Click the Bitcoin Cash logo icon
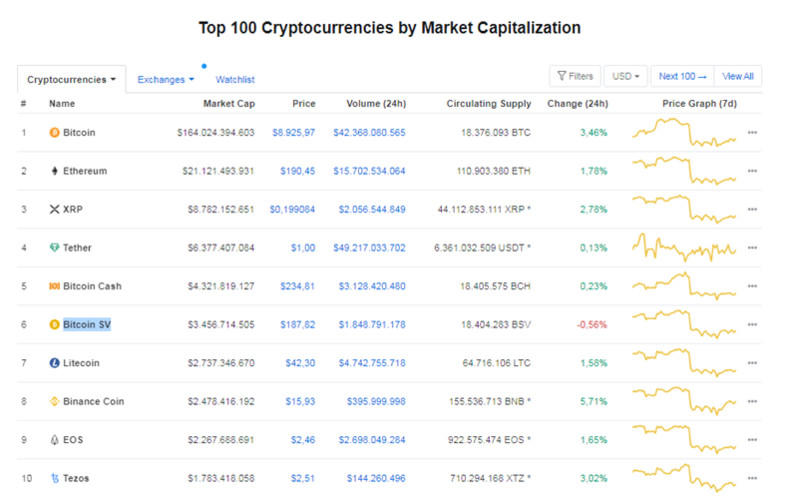The width and height of the screenshot is (798, 496). coord(54,286)
